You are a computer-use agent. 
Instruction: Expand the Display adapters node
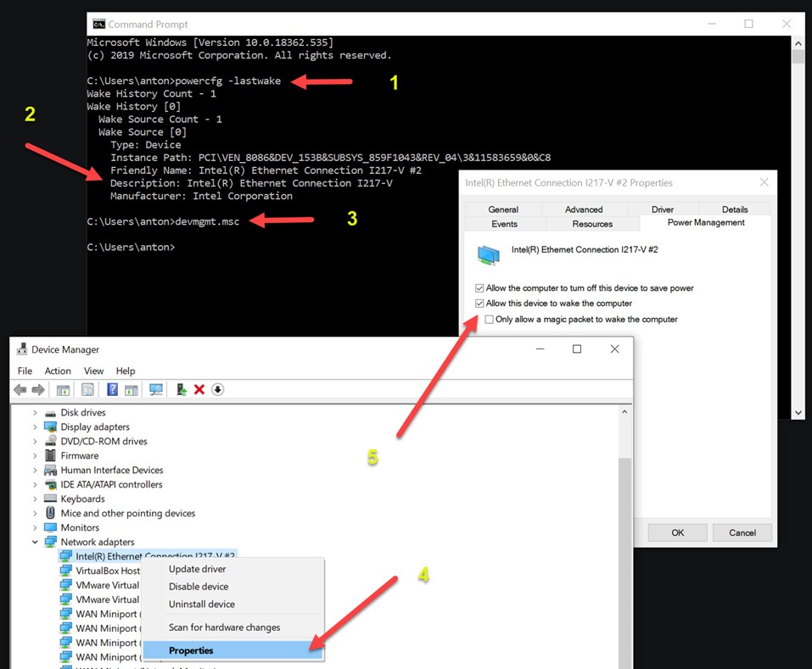coord(35,427)
